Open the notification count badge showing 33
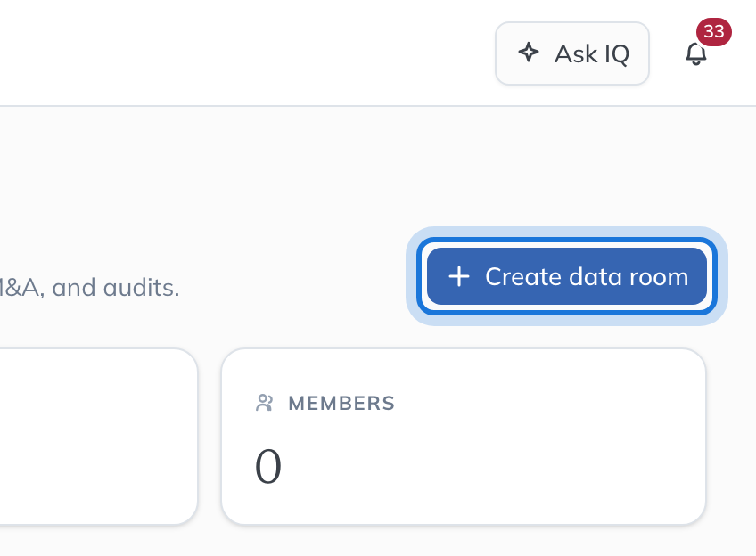Viewport: 756px width, 556px height. [713, 32]
